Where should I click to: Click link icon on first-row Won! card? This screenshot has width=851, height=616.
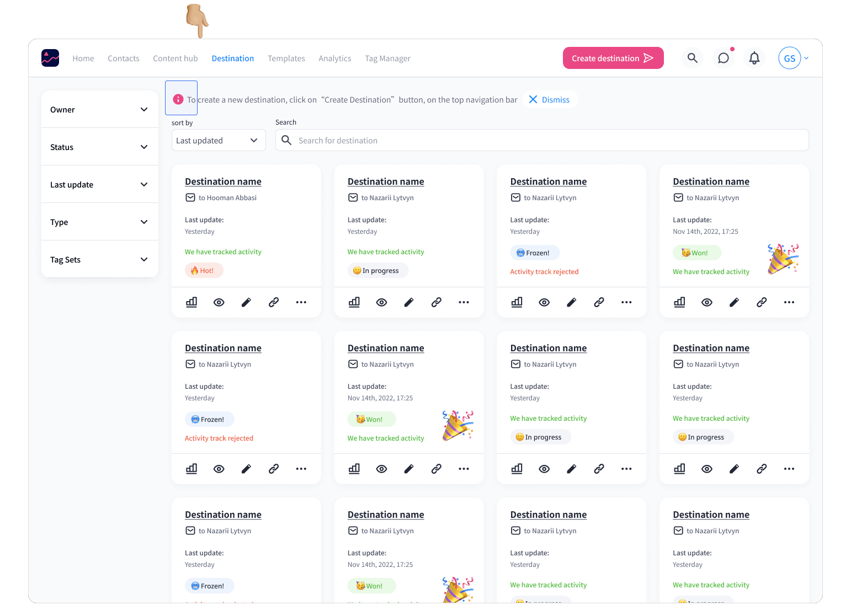(x=762, y=302)
